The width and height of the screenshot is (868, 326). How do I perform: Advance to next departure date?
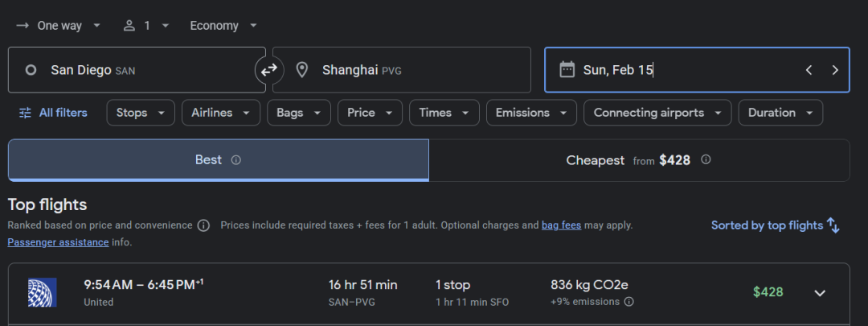[x=835, y=70]
